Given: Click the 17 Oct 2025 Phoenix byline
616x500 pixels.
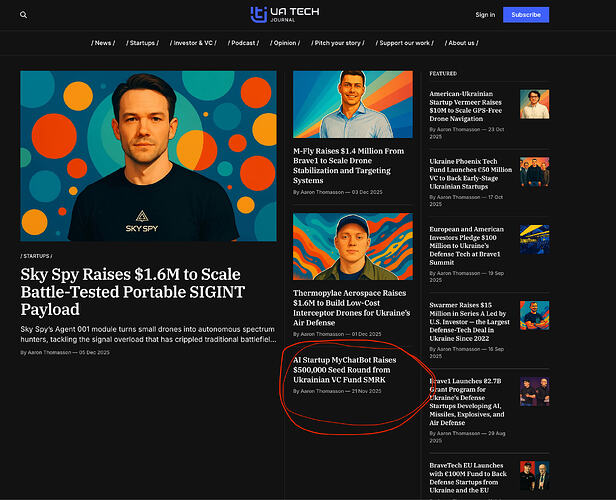Looking at the screenshot, I should click(466, 200).
